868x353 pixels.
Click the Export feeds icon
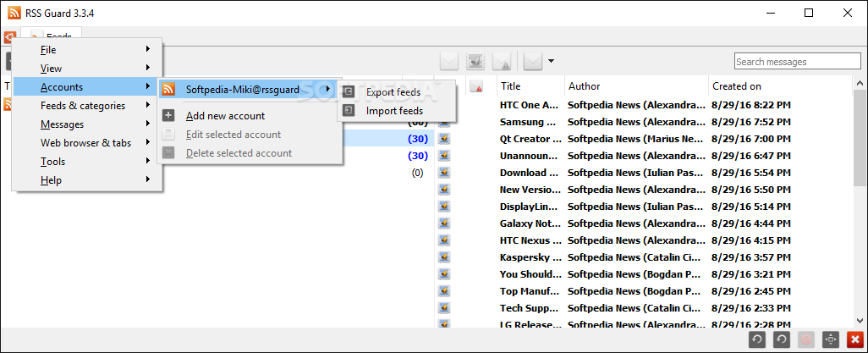tap(349, 92)
